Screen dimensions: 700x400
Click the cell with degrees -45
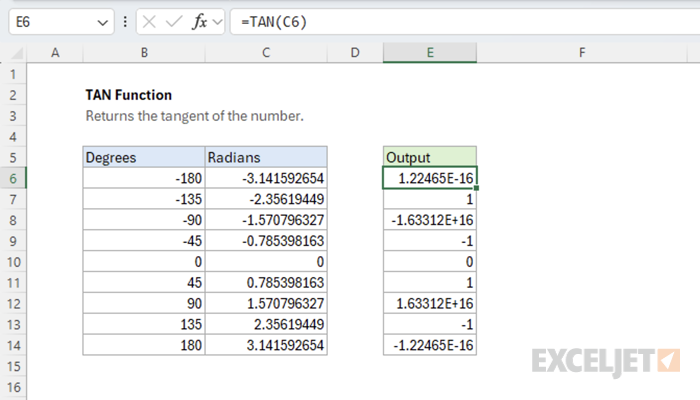point(144,241)
